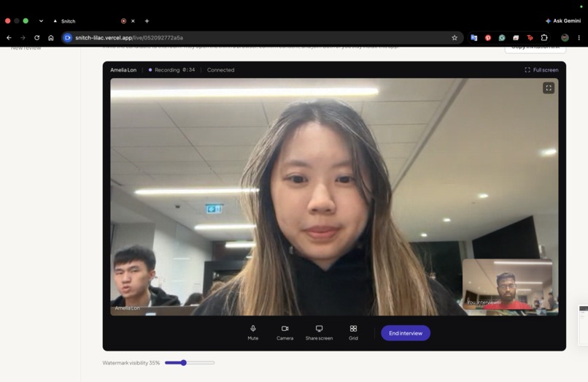Open the Extensions puzzle menu
The image size is (588, 382).
(x=544, y=37)
